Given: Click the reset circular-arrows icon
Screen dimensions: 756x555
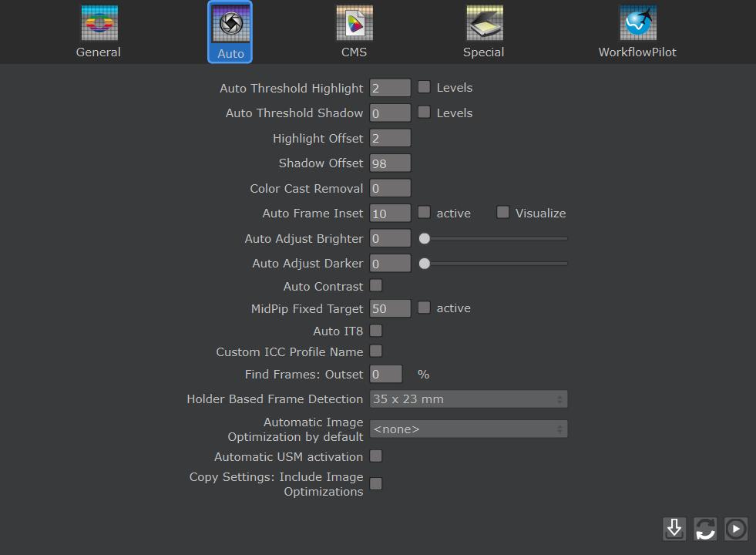Looking at the screenshot, I should click(705, 529).
